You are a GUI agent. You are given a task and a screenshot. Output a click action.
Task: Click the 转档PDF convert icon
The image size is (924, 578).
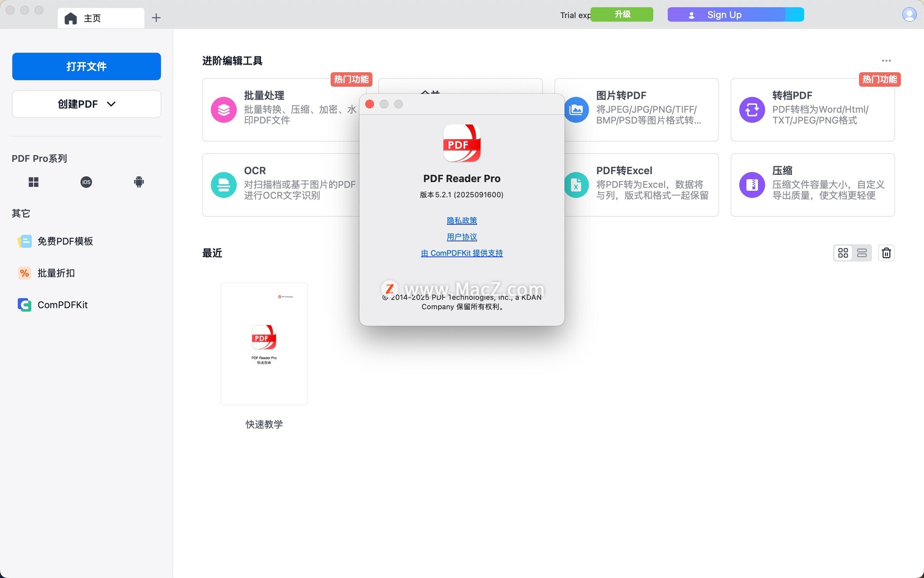752,110
